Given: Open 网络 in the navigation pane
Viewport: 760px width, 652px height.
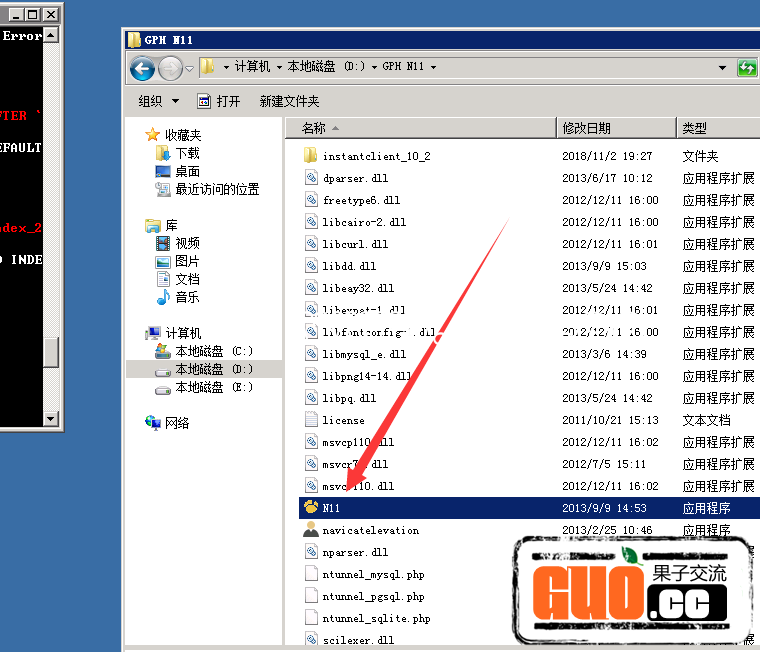Looking at the screenshot, I should [177, 423].
